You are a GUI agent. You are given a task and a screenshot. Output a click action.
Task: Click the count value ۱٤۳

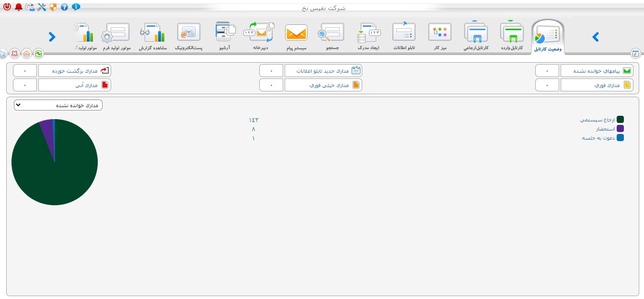[x=253, y=120]
